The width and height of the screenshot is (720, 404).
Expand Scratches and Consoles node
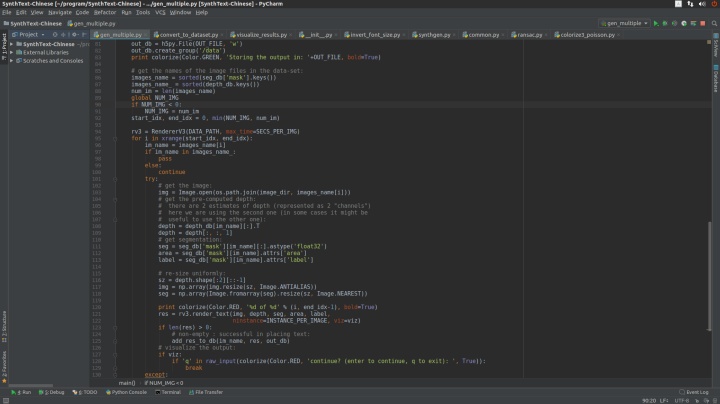(x=11, y=61)
